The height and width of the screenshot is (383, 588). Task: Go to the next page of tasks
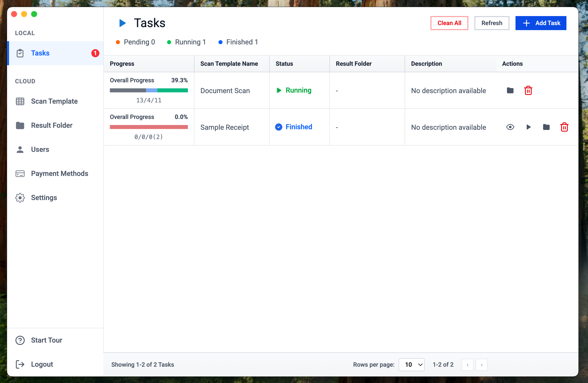click(481, 364)
